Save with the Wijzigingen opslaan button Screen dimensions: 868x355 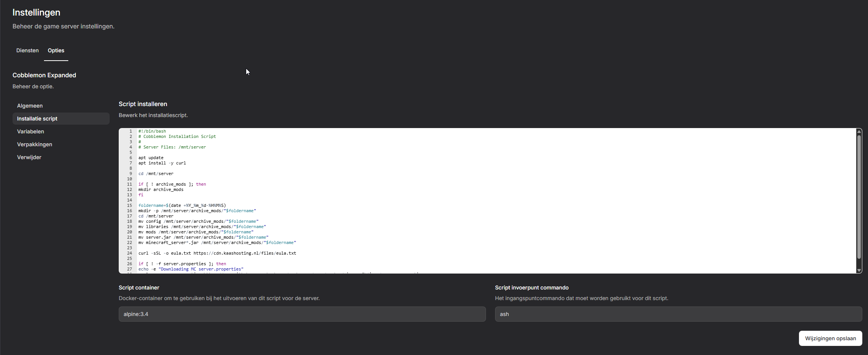tap(830, 338)
